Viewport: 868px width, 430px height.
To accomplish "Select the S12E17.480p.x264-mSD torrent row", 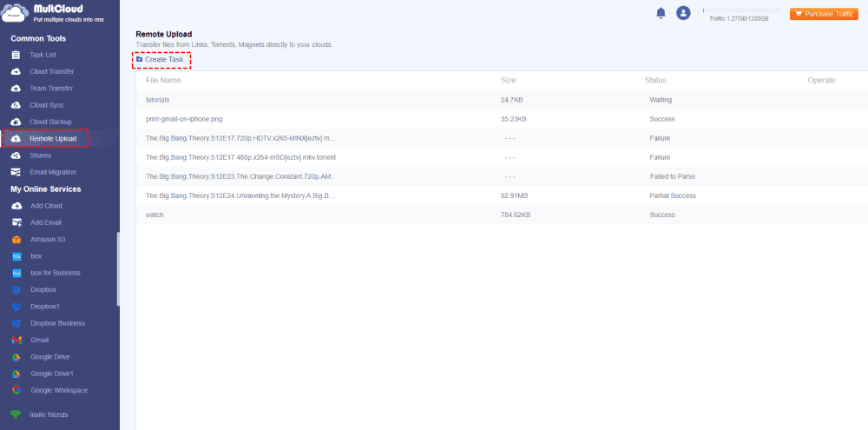I will pyautogui.click(x=502, y=157).
